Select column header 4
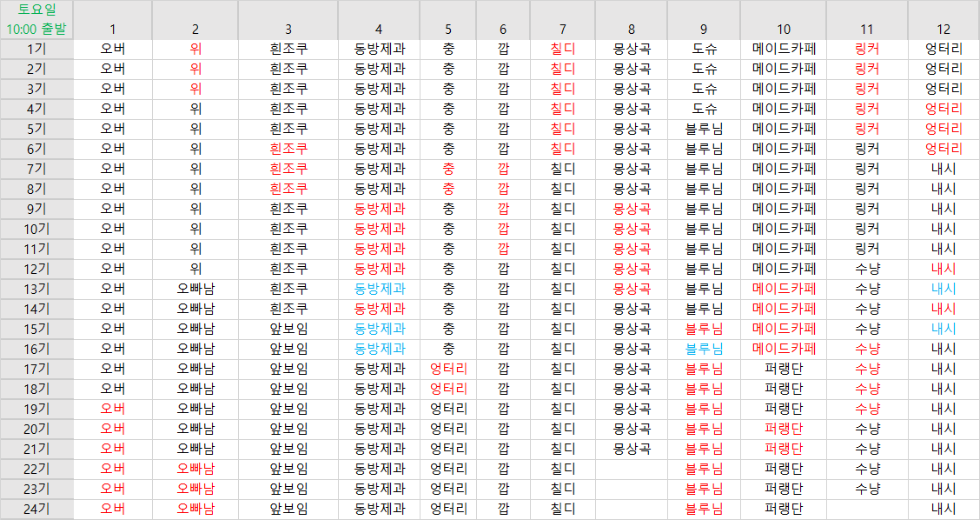 coord(379,29)
